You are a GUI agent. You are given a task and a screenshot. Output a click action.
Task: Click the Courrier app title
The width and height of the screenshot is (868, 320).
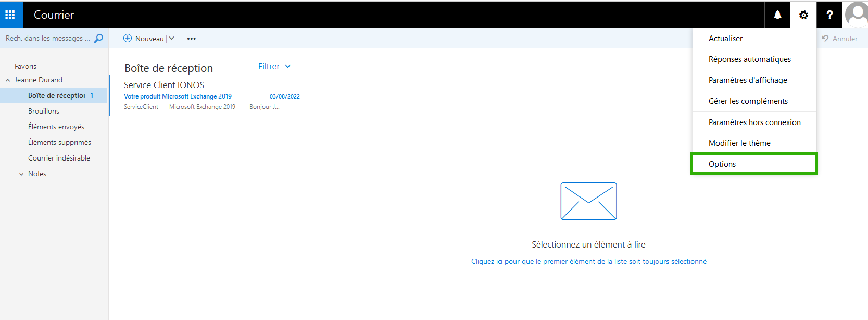pos(54,15)
